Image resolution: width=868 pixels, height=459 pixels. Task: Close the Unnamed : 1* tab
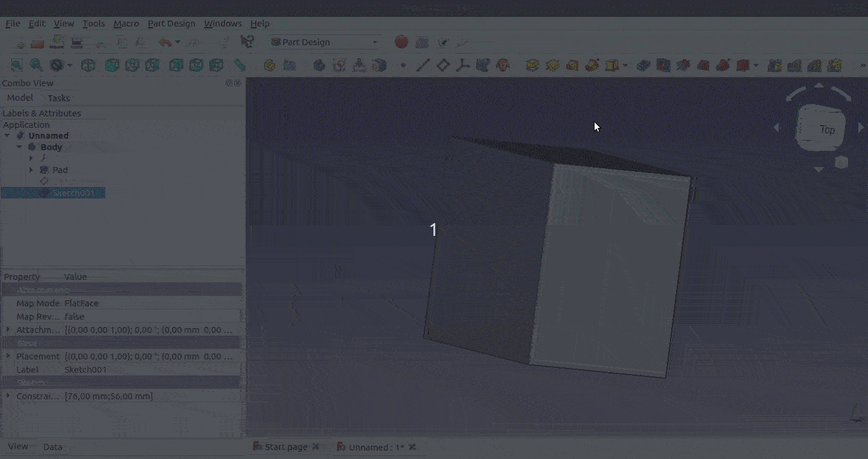tap(412, 447)
